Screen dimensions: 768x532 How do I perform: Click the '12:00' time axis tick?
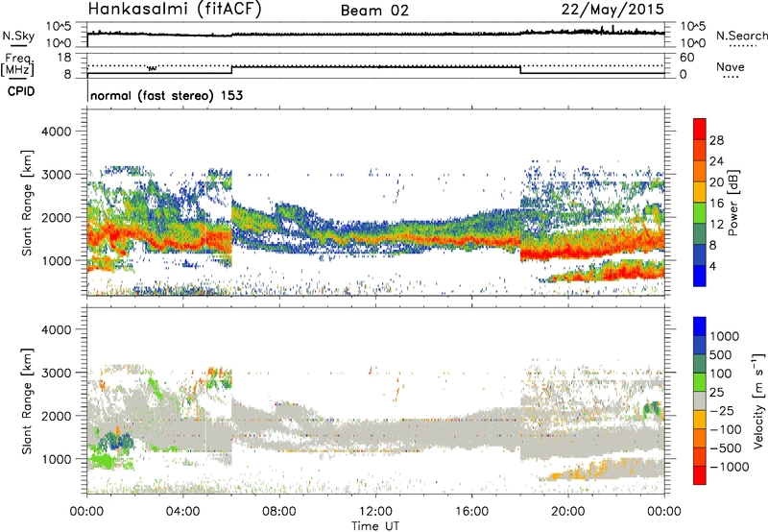click(x=375, y=512)
